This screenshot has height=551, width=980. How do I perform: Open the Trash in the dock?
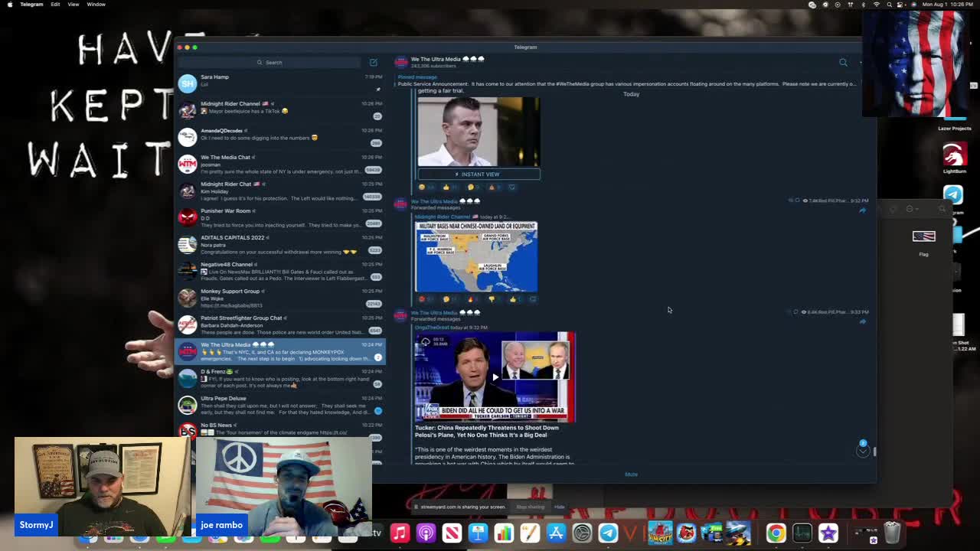(892, 533)
